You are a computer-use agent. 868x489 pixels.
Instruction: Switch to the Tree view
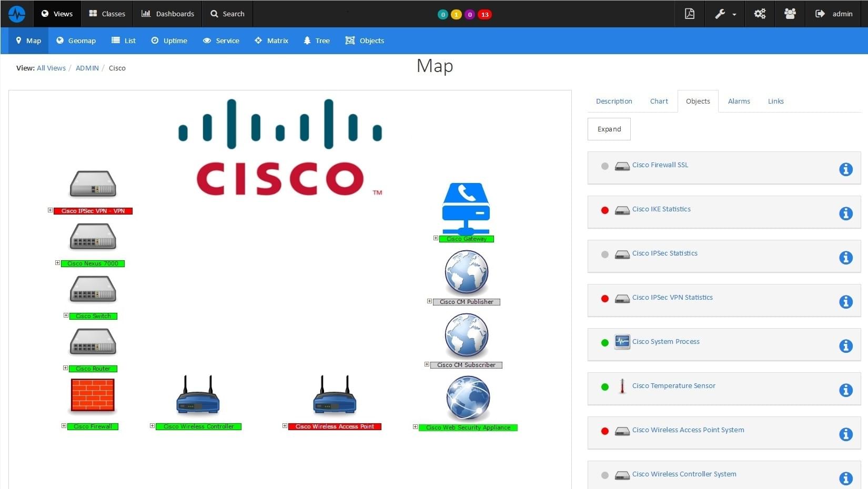[317, 40]
